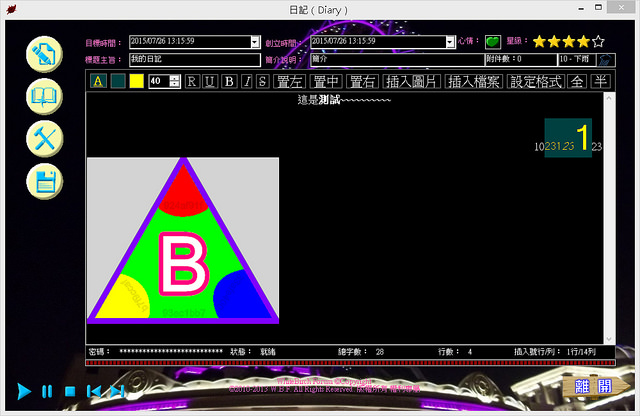Click the 離開 exit sign button
This screenshot has height=416, width=640.
click(596, 386)
